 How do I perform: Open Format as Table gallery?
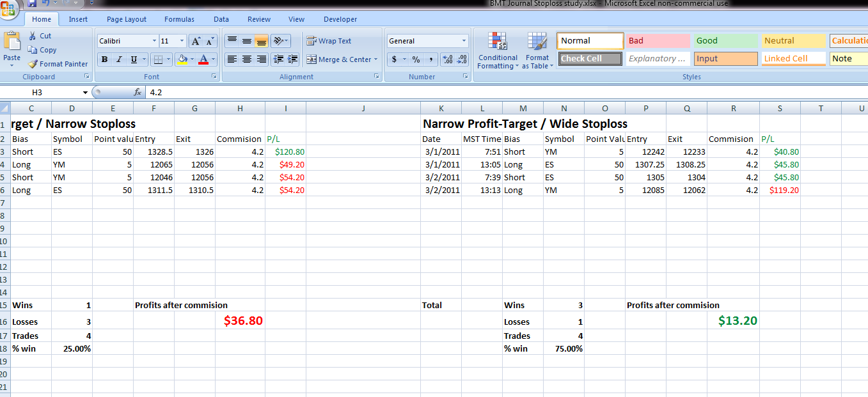pyautogui.click(x=537, y=51)
